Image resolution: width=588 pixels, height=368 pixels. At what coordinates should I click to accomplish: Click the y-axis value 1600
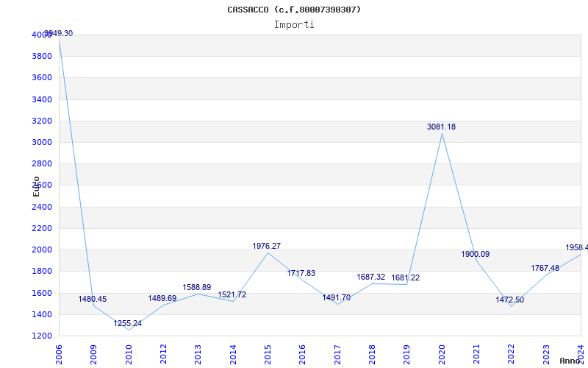coord(42,293)
